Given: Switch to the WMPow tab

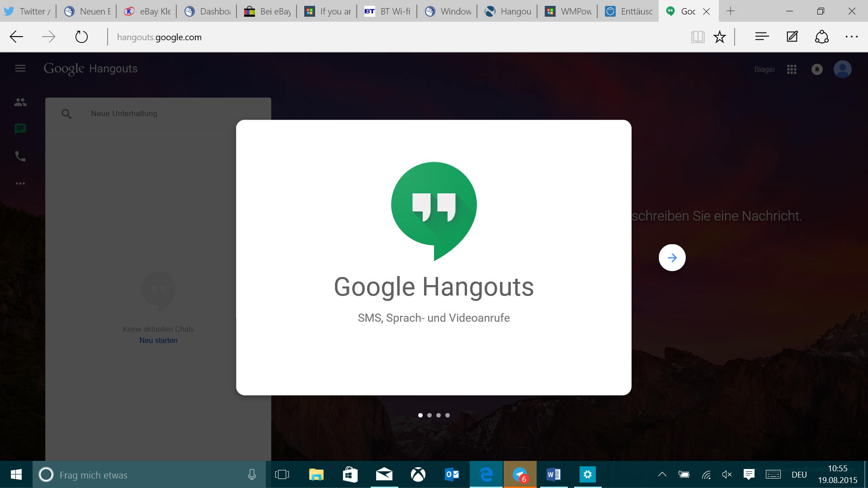Looking at the screenshot, I should [x=568, y=11].
